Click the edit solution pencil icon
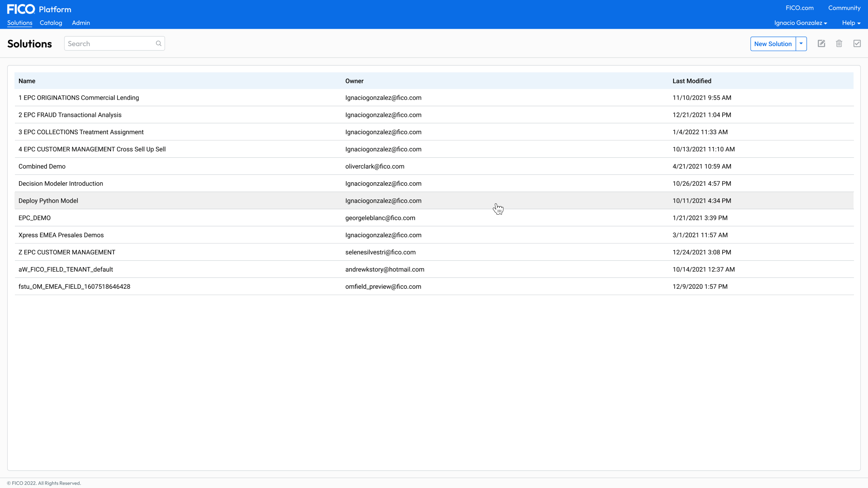The width and height of the screenshot is (868, 488). click(x=821, y=43)
